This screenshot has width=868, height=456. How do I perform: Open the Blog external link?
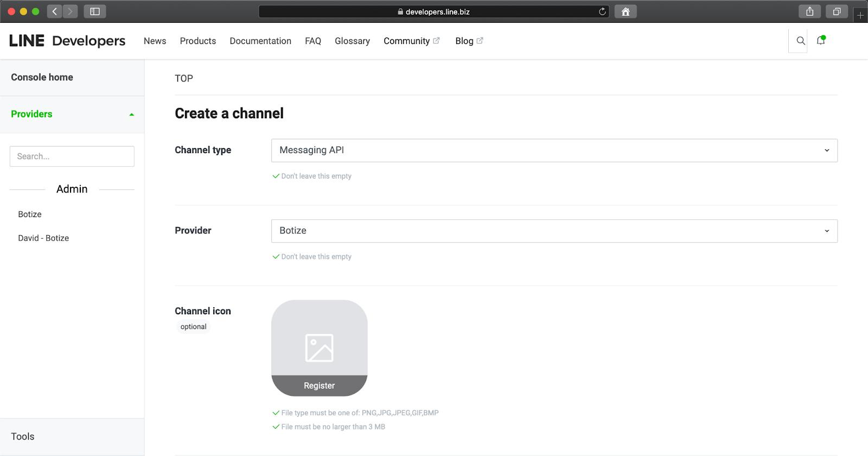[x=469, y=41]
